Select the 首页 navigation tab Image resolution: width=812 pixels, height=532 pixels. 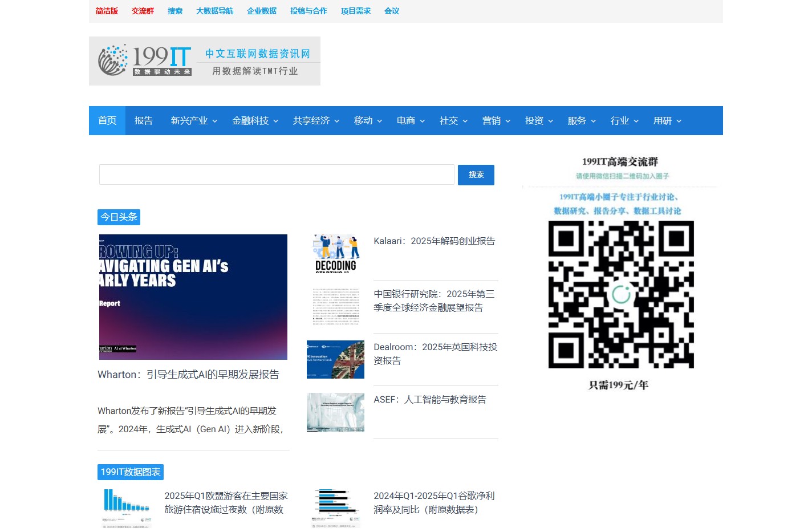[x=107, y=120]
